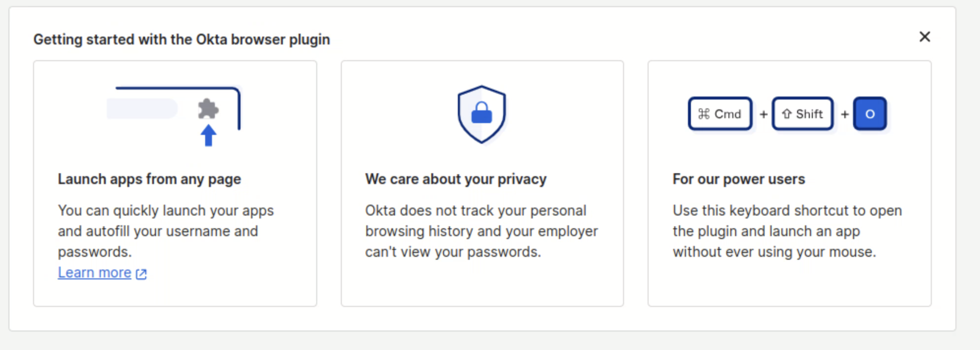Click the Getting started with Okta plugin title

[x=182, y=39]
